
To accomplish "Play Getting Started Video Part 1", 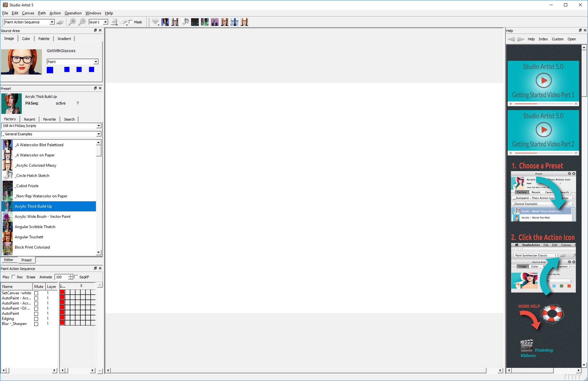I will coord(544,81).
